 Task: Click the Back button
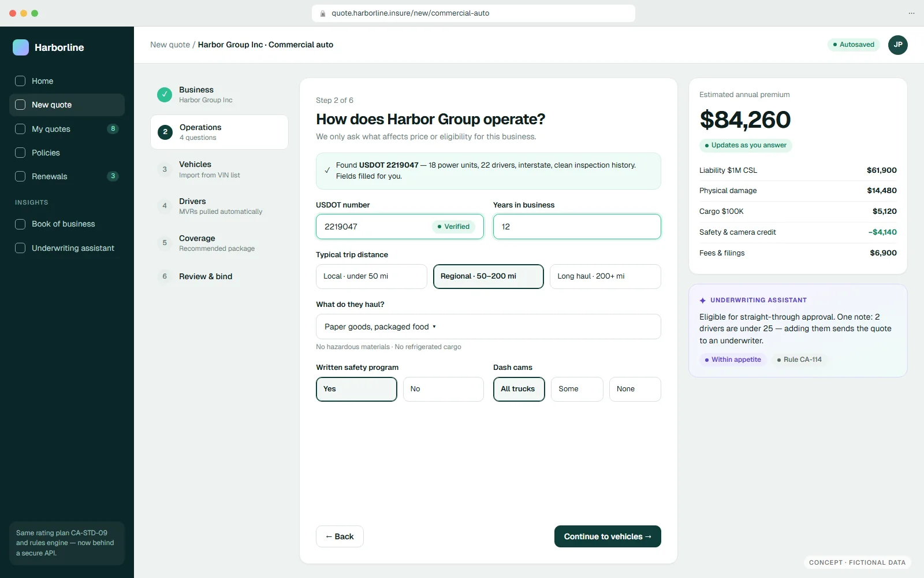(340, 536)
